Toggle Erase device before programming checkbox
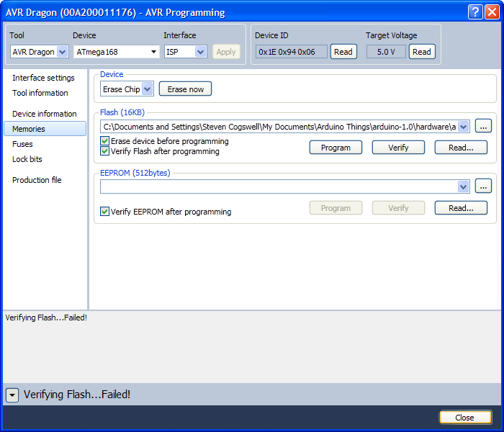Image resolution: width=504 pixels, height=432 pixels. (x=105, y=141)
